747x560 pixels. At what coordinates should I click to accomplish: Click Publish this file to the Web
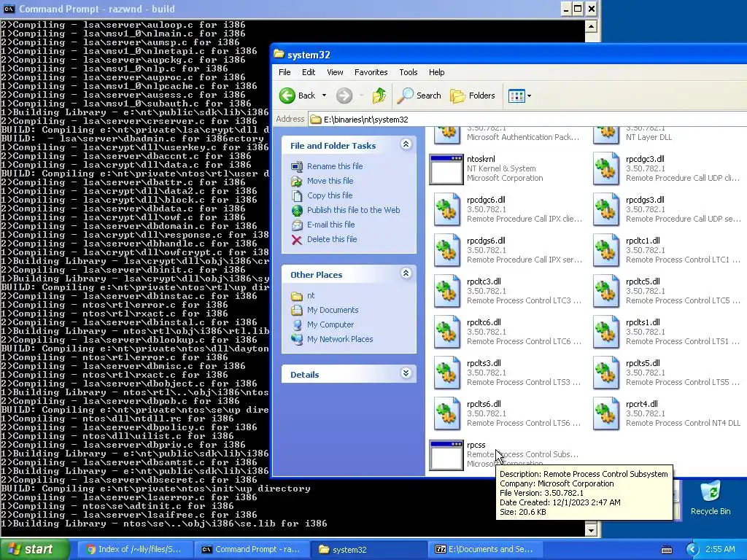(x=354, y=210)
